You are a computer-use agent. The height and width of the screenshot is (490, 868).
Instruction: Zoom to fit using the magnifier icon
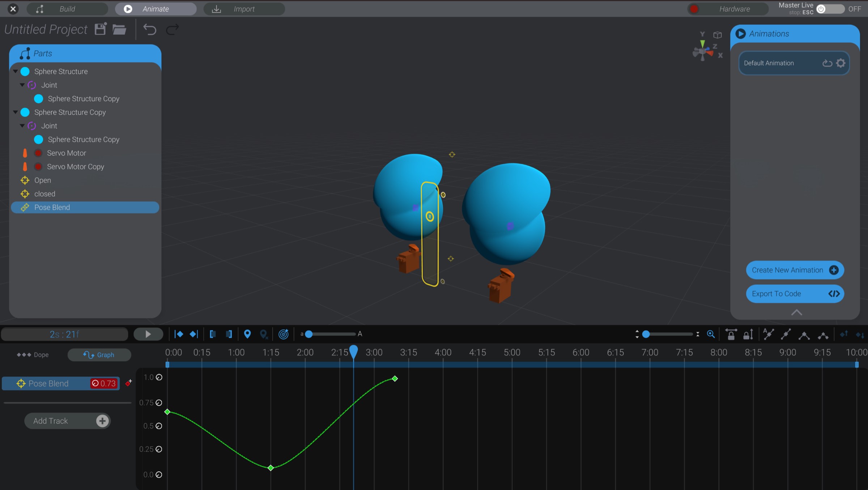click(710, 334)
